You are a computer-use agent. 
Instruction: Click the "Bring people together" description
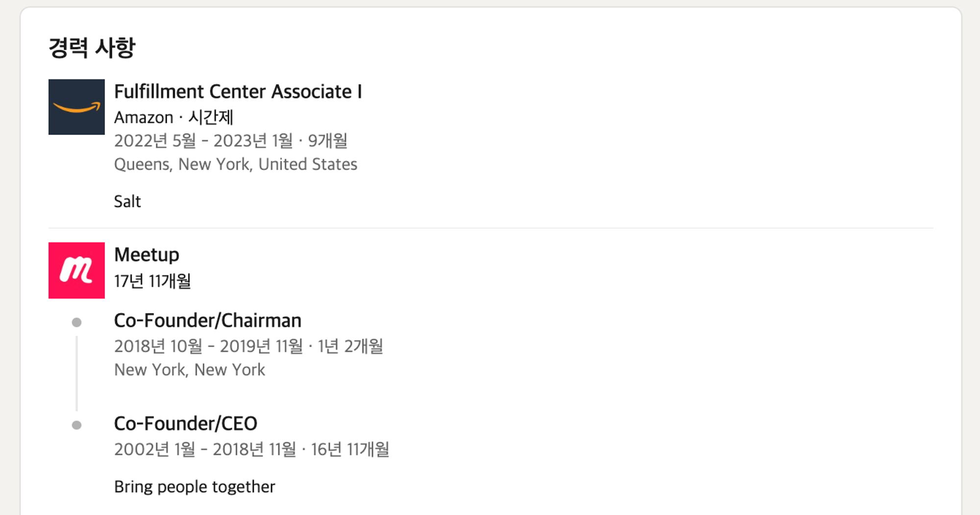pos(195,487)
